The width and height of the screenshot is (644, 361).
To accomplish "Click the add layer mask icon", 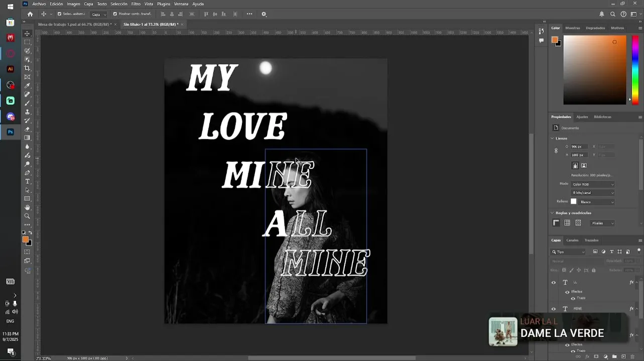I will 596,356.
